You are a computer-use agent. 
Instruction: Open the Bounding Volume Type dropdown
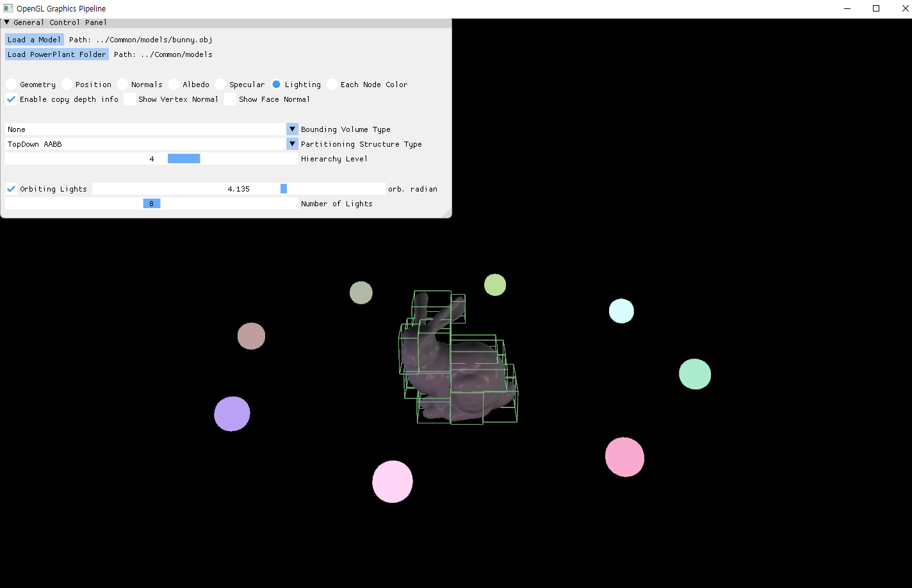click(x=292, y=129)
